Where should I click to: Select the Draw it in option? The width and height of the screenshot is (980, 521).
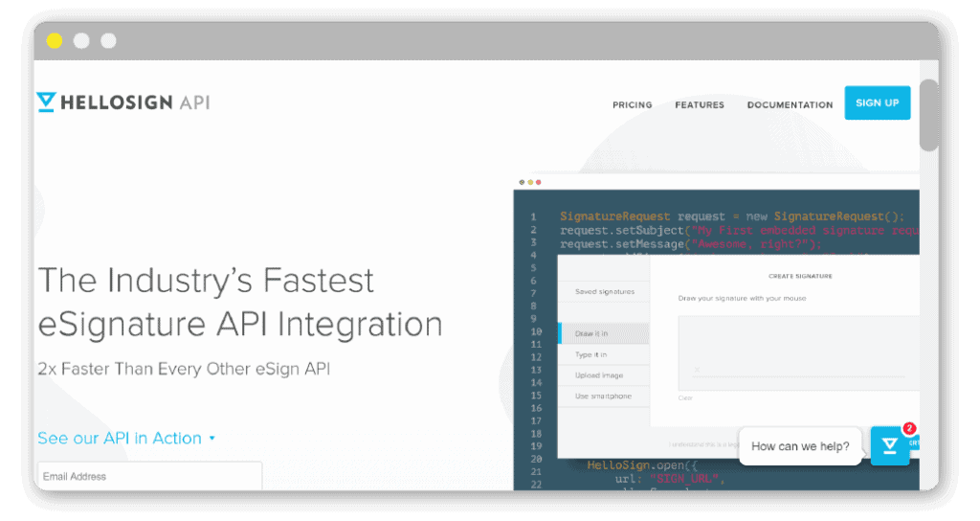click(x=605, y=333)
